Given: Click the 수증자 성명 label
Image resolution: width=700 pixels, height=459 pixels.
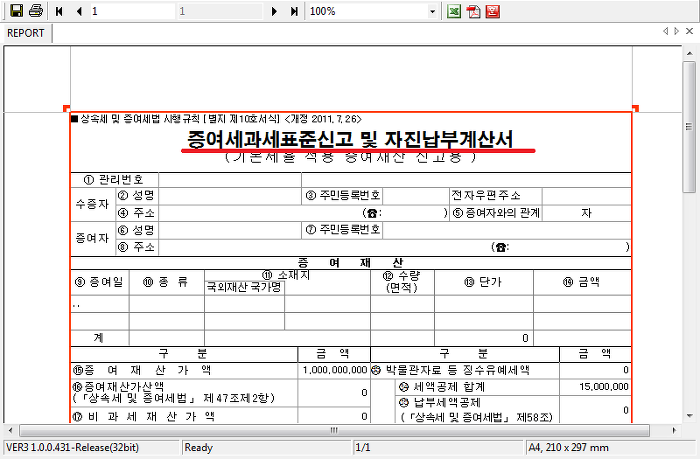Looking at the screenshot, I should [137, 196].
